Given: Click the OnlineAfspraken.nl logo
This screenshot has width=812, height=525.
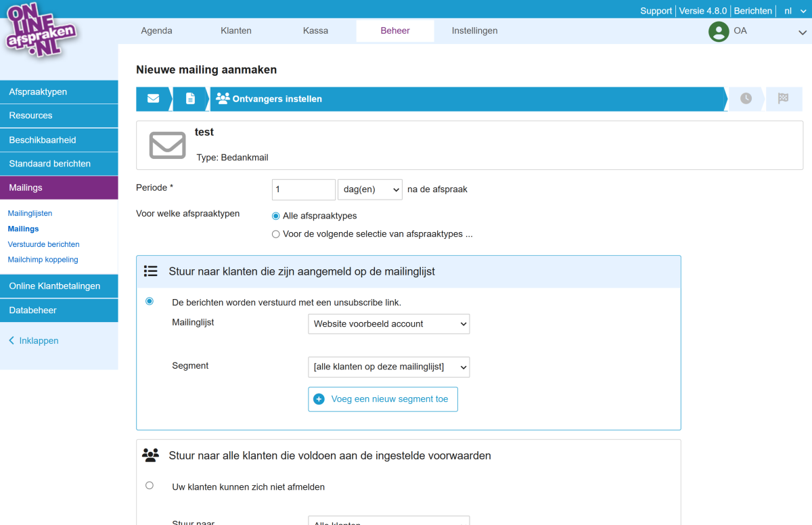Looking at the screenshot, I should [41, 30].
